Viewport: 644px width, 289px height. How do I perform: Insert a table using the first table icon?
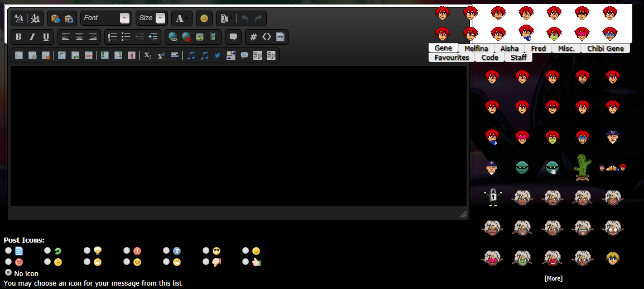18,55
